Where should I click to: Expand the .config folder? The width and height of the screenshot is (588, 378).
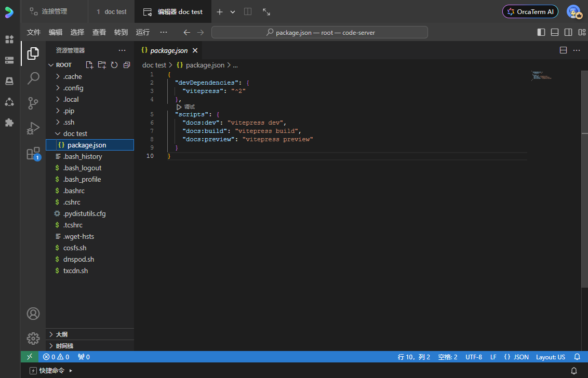(x=73, y=88)
